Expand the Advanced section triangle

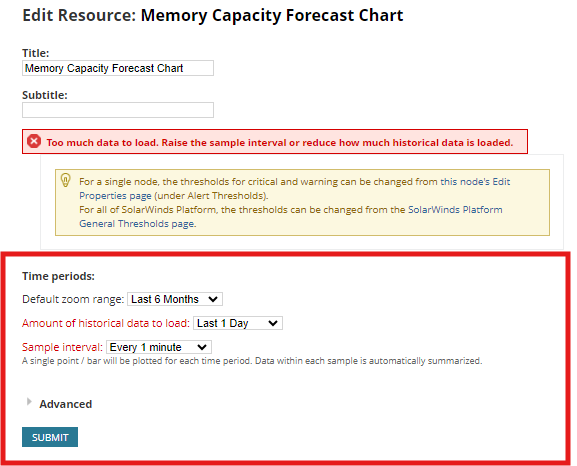point(29,402)
